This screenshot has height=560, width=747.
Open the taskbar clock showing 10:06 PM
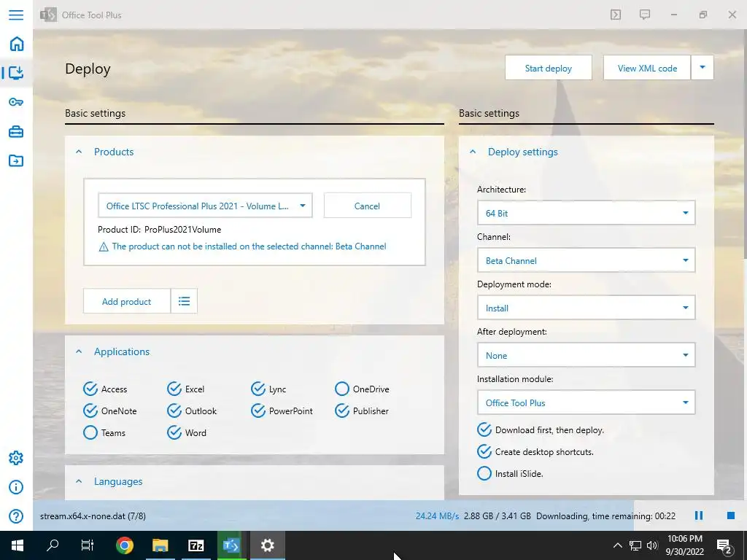click(x=685, y=545)
